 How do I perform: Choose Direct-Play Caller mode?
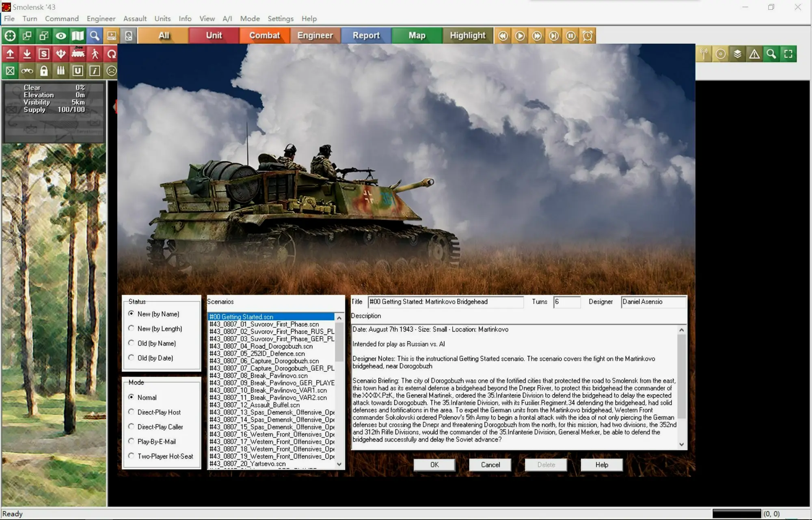155,427
